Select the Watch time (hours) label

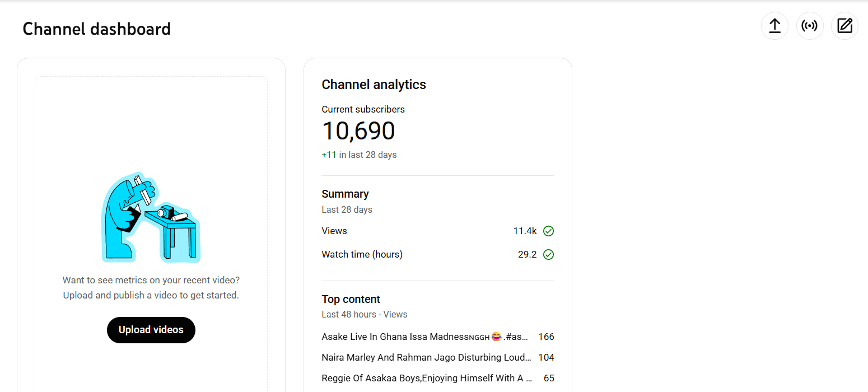362,254
